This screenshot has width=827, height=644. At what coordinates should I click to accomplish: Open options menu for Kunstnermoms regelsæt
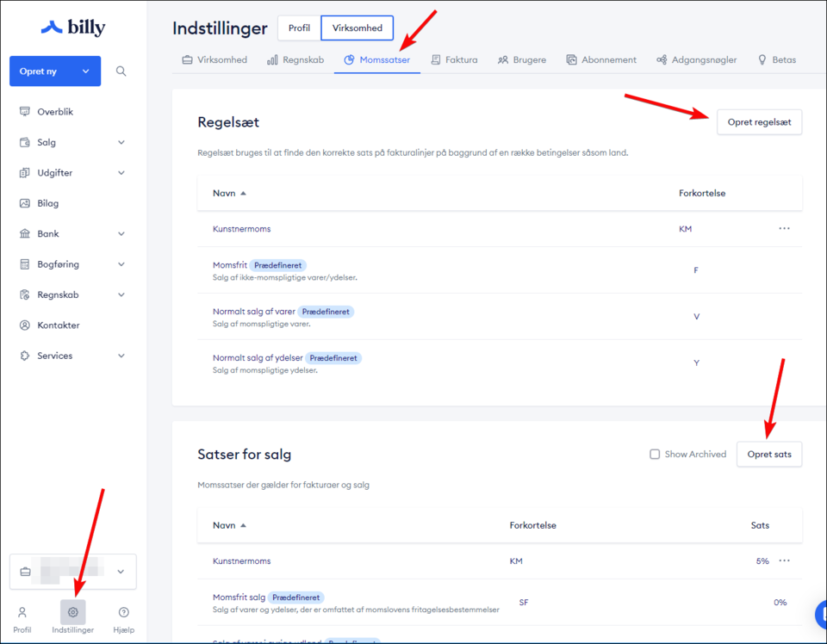(x=784, y=229)
